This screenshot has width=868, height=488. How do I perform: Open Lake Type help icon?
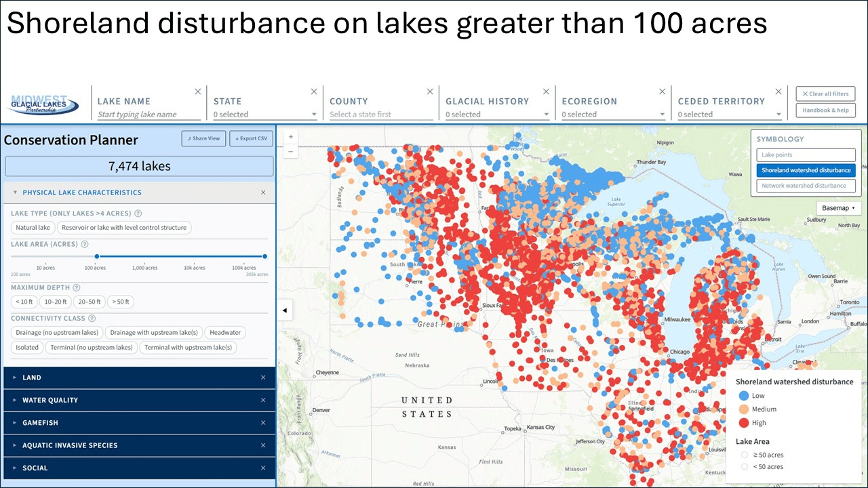point(138,213)
